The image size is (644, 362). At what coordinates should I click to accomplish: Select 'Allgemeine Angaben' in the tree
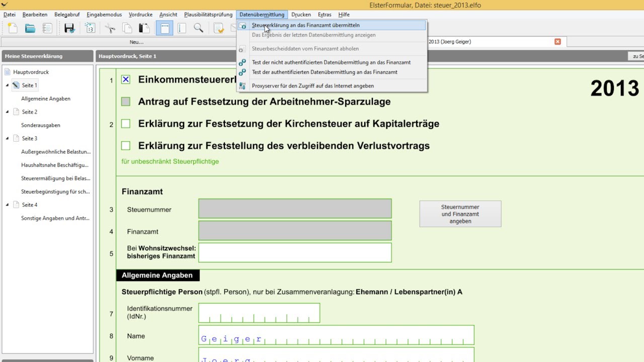46,99
